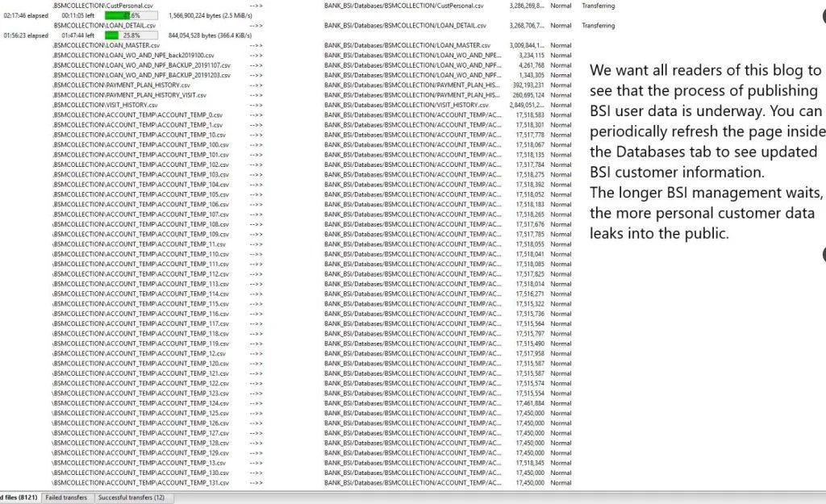Select ACCOUNT_TEMP_109.csv in the queue
The image size is (826, 504).
pyautogui.click(x=140, y=235)
